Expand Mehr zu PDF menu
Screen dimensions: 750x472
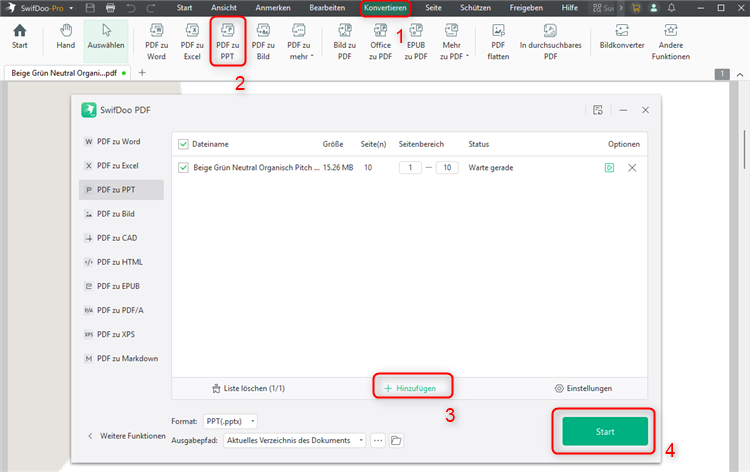tap(452, 42)
